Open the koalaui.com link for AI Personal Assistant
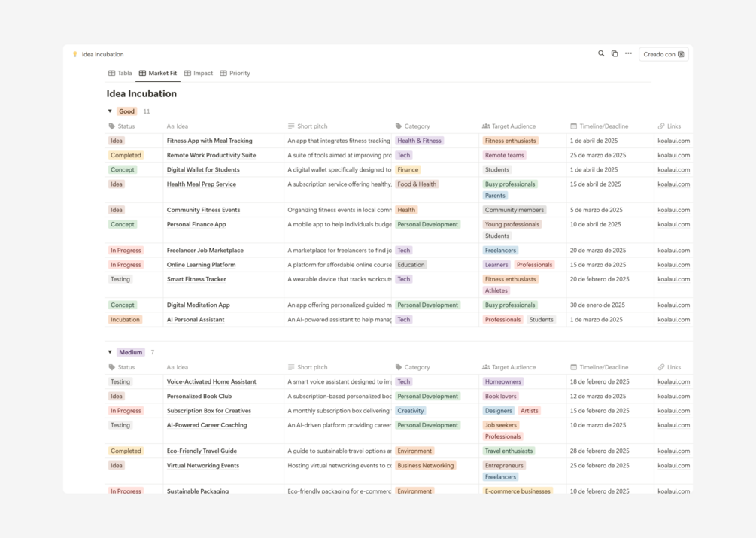The height and width of the screenshot is (538, 756). point(673,320)
